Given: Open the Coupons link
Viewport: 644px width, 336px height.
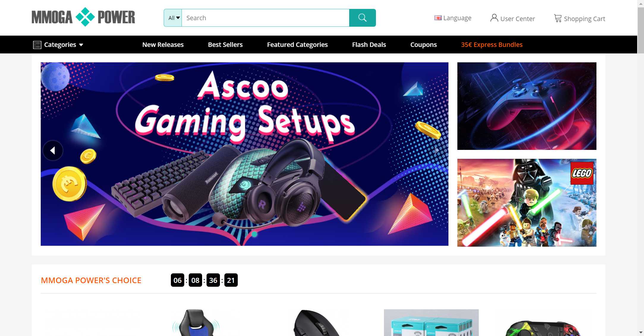Looking at the screenshot, I should [423, 45].
